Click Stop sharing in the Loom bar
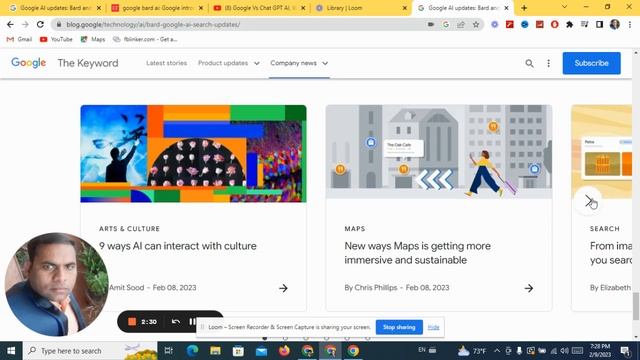 pos(399,327)
